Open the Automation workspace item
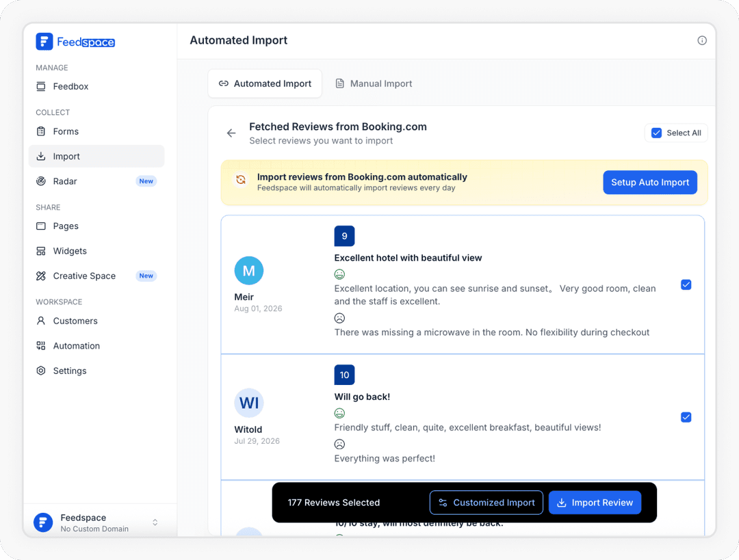Image resolution: width=739 pixels, height=560 pixels. click(96, 346)
